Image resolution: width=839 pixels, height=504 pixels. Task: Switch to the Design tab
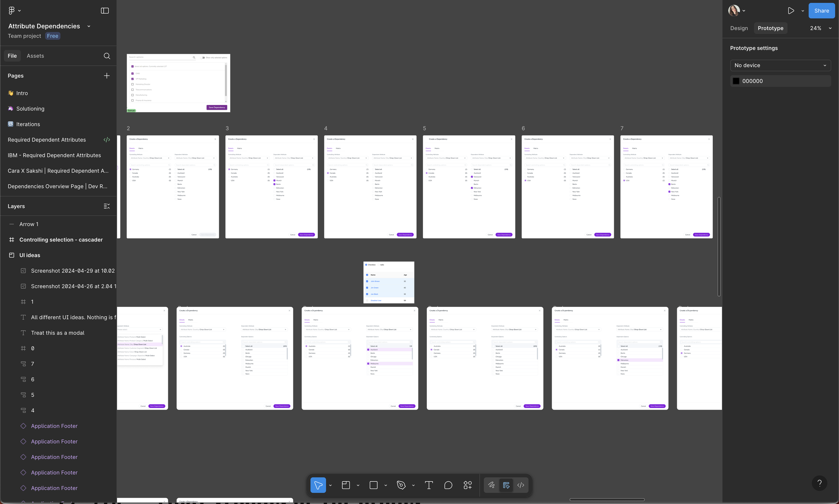[739, 28]
